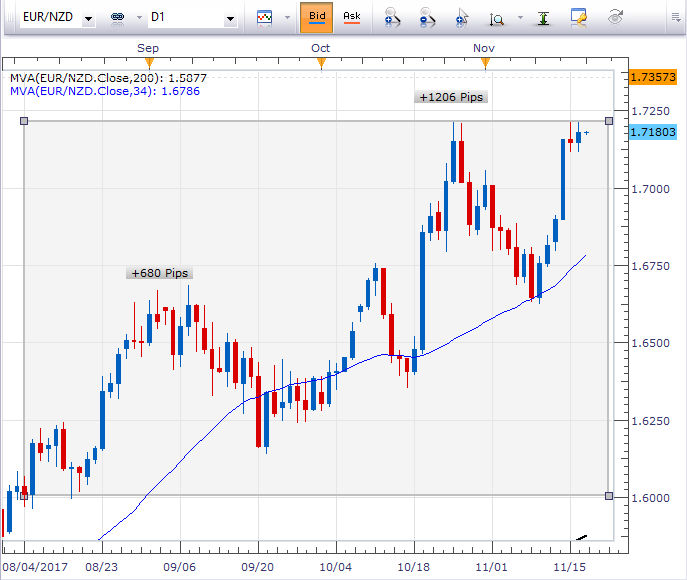Image resolution: width=687 pixels, height=580 pixels.
Task: Open the chart edit pencil icon
Action: point(578,17)
